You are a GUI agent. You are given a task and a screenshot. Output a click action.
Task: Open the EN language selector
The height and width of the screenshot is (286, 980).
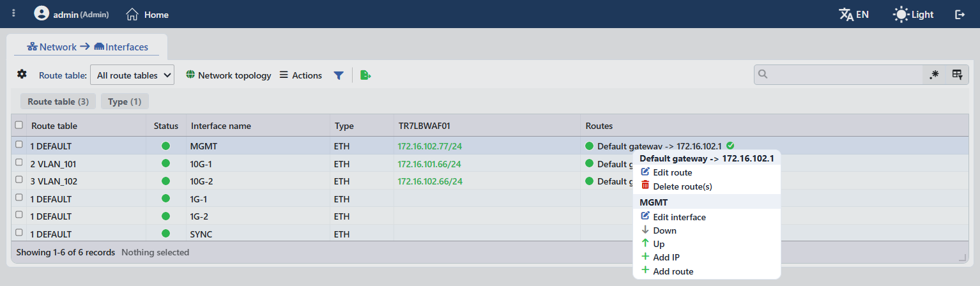854,14
